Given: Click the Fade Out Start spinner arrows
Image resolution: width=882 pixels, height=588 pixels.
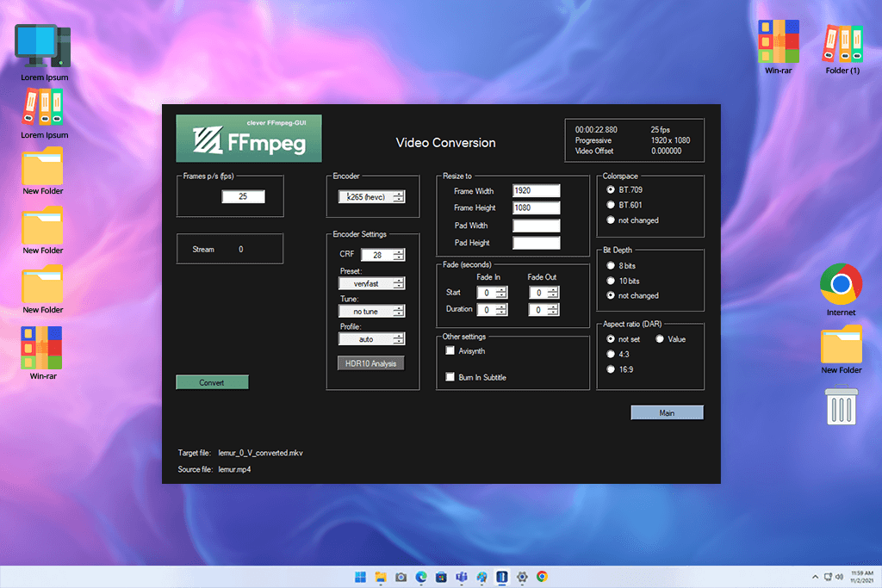Looking at the screenshot, I should tap(554, 293).
